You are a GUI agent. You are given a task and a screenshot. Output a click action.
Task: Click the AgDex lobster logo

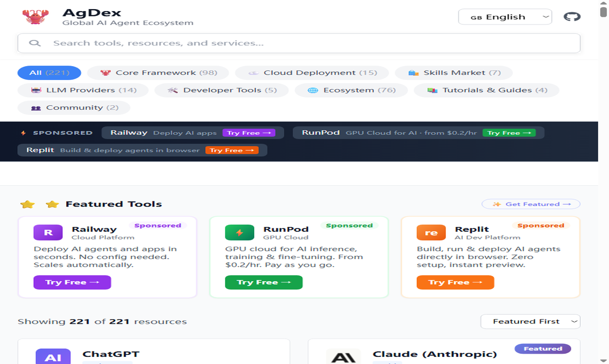click(35, 17)
